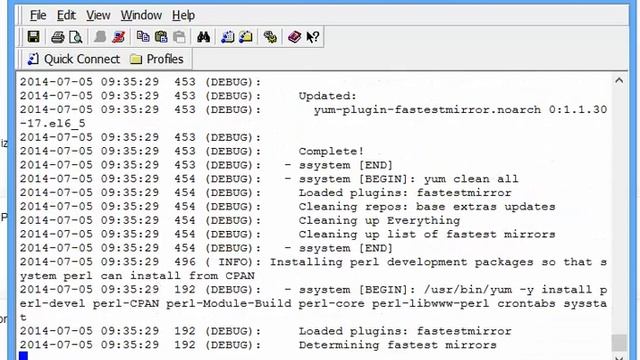The height and width of the screenshot is (360, 640).
Task: Open the File menu
Action: click(x=38, y=16)
